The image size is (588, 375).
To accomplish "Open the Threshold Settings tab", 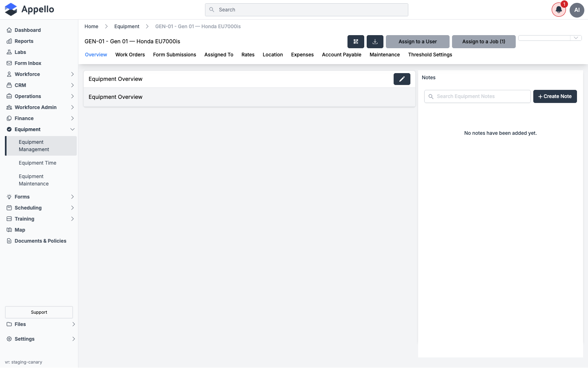I will pyautogui.click(x=430, y=55).
